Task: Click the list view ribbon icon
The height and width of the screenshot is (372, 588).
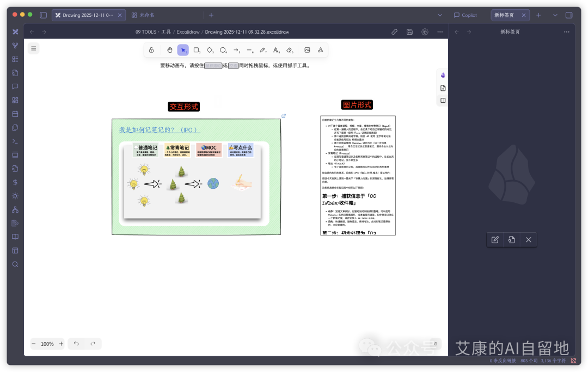Action: pos(15,59)
